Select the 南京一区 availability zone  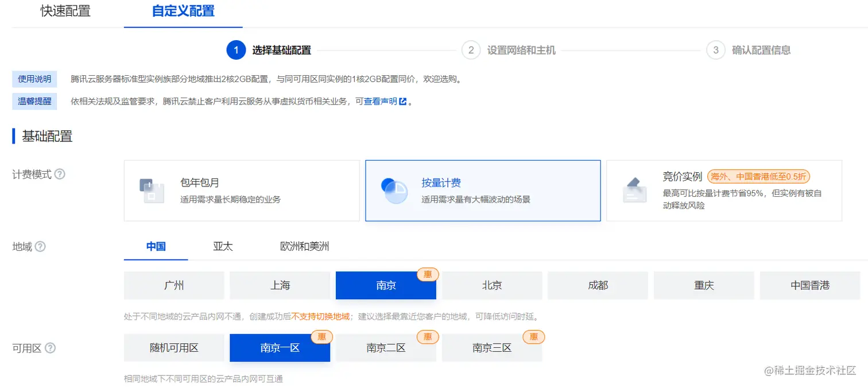pos(280,348)
